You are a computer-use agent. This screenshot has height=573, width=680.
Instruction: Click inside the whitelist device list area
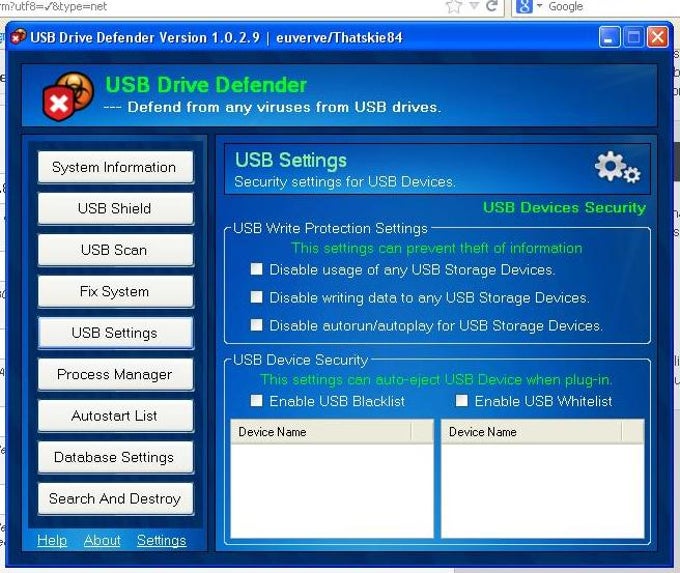coord(543,490)
